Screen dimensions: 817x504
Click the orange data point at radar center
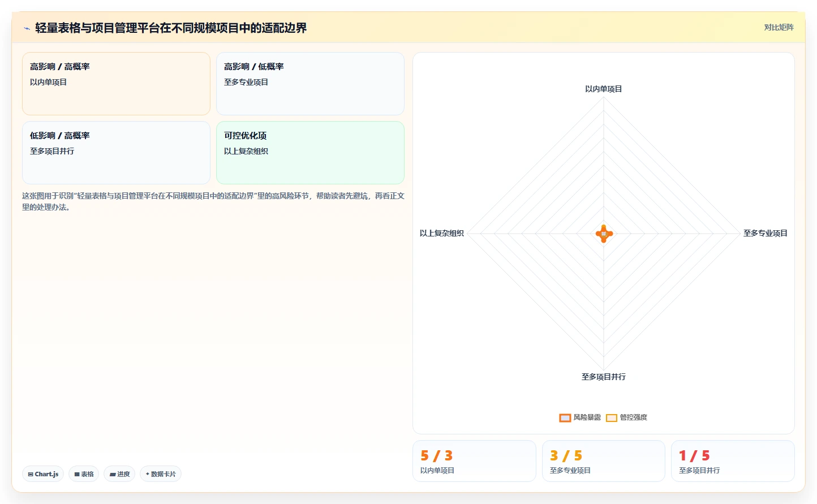(604, 234)
